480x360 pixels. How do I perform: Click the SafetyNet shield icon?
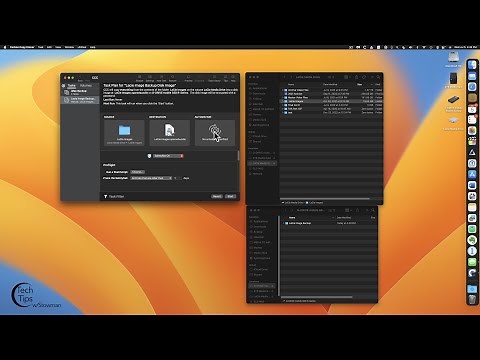click(x=149, y=156)
